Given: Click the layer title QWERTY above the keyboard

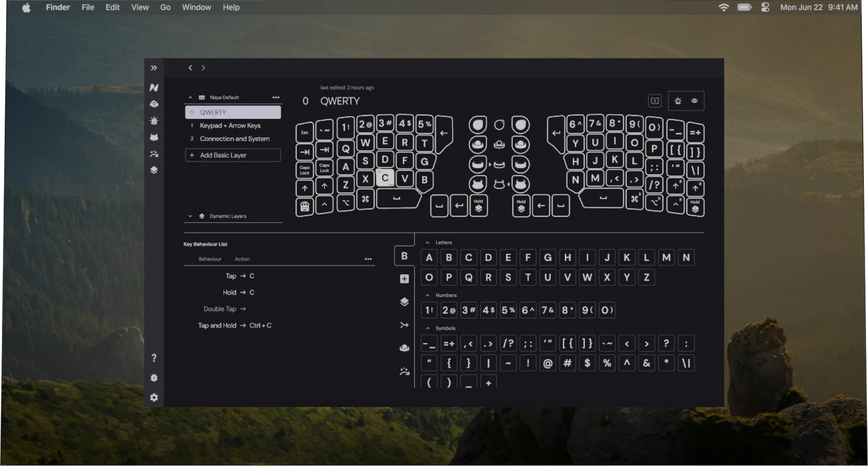Looking at the screenshot, I should (x=340, y=101).
